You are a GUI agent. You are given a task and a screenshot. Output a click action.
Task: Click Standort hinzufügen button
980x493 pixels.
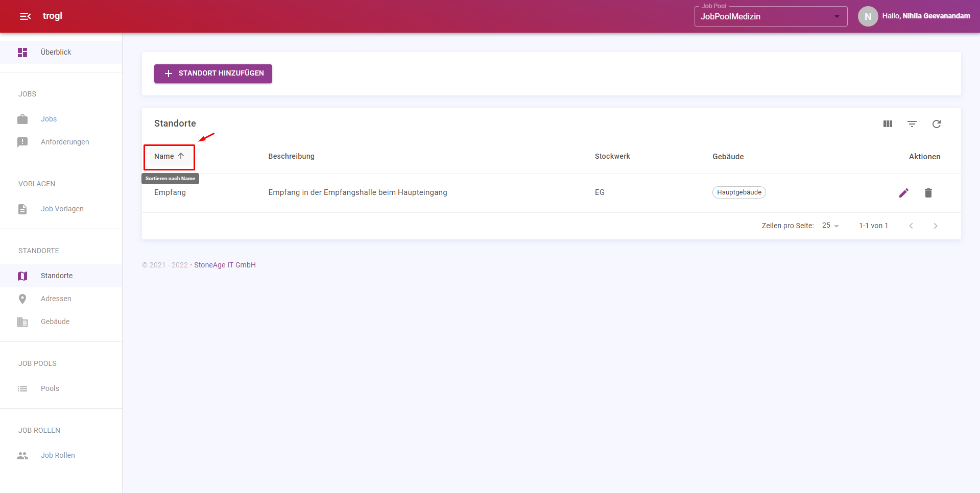coord(213,73)
